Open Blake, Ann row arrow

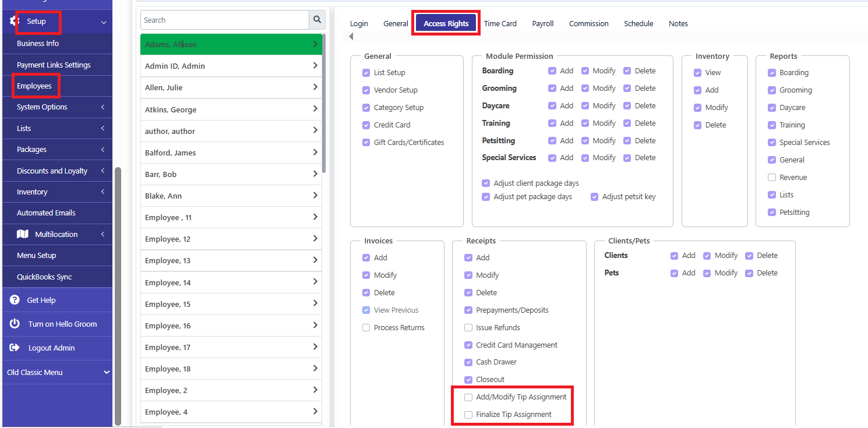(x=315, y=195)
